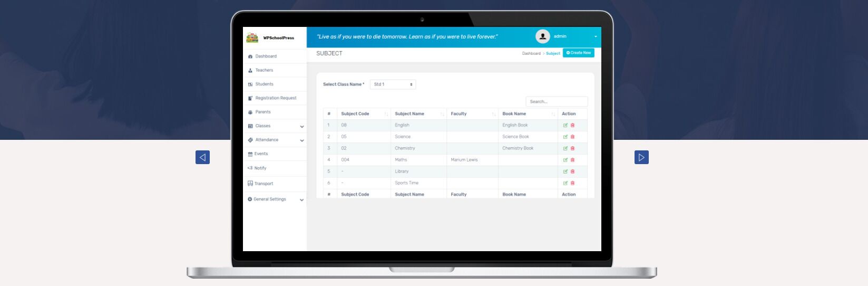Viewport: 868px width, 286px height.
Task: Open Registration Request in sidebar
Action: coord(275,98)
